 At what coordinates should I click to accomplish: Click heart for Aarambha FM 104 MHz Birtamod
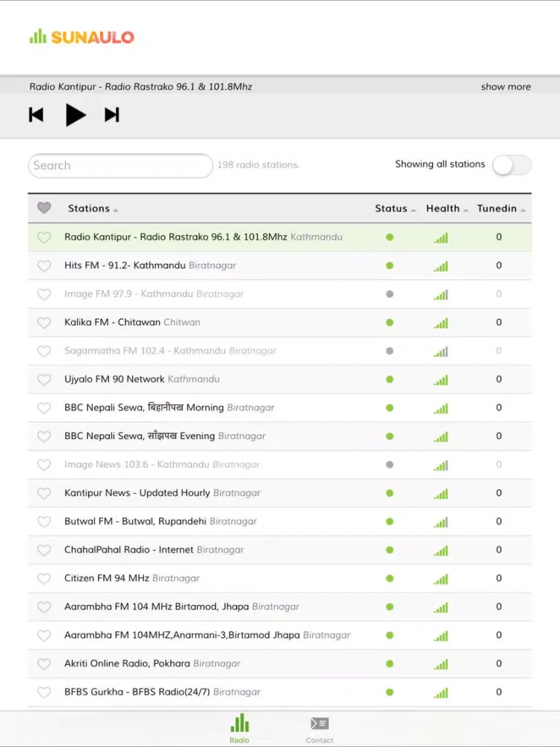click(44, 607)
